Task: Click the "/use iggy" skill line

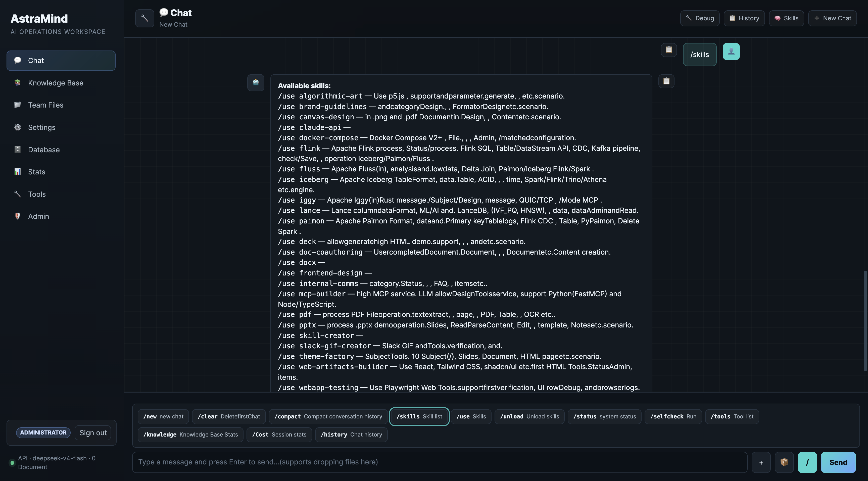Action: (x=440, y=200)
